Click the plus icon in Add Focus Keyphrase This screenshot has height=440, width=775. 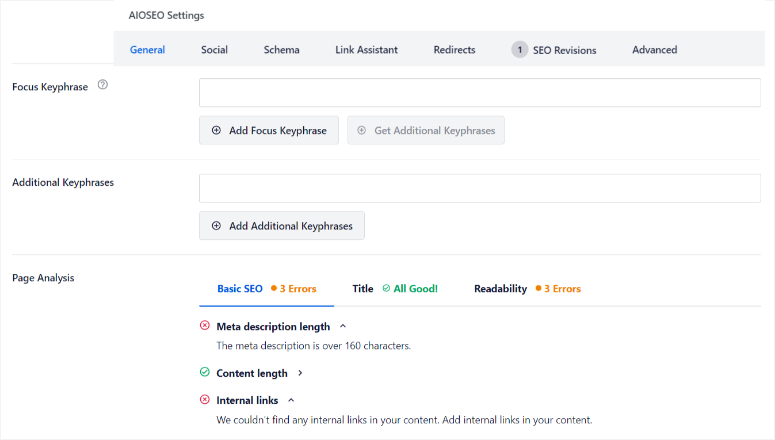click(x=216, y=130)
